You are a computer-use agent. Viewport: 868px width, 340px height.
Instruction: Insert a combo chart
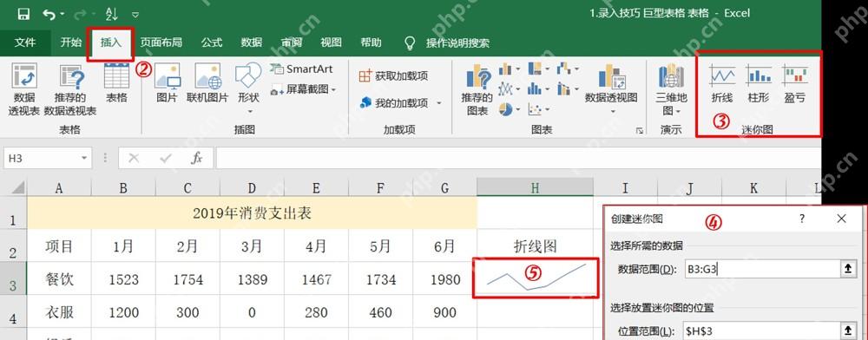pos(568,88)
